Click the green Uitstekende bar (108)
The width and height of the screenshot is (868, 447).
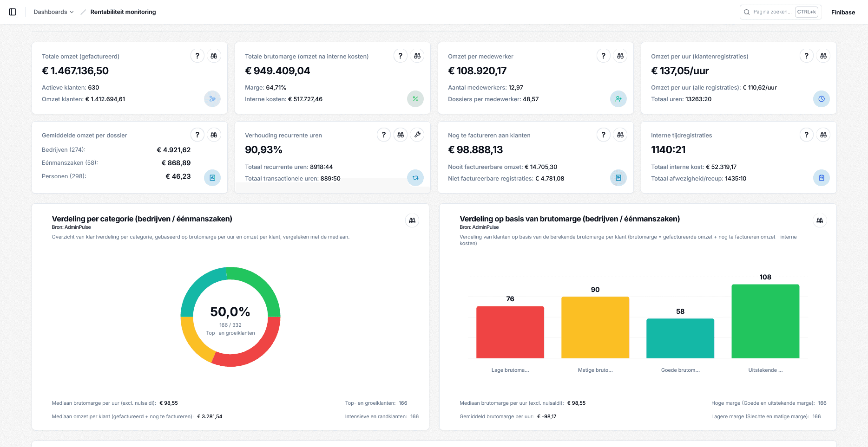765,321
